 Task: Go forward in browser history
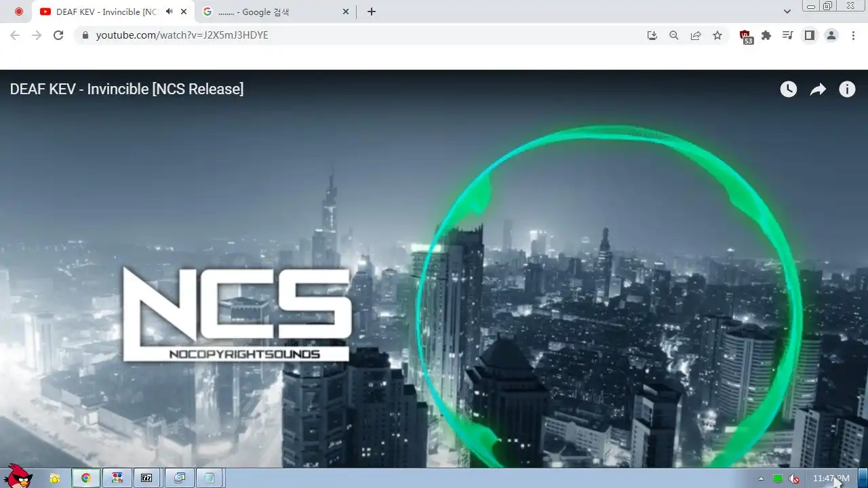click(37, 35)
